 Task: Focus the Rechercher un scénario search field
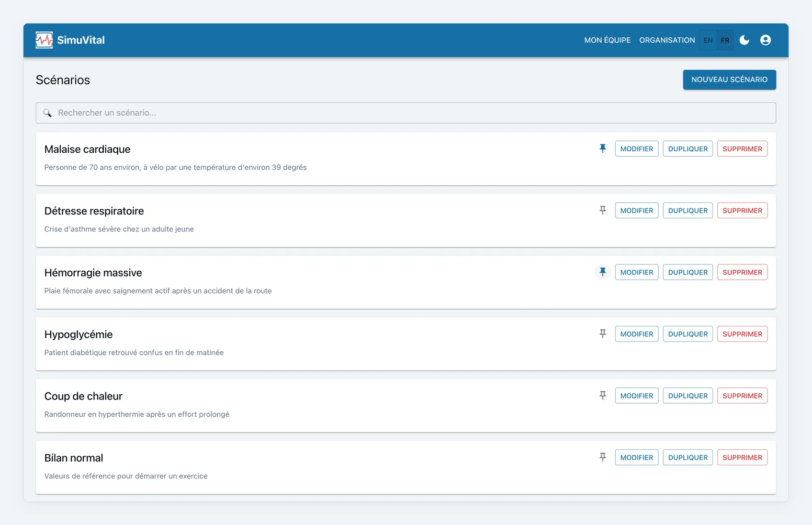406,113
